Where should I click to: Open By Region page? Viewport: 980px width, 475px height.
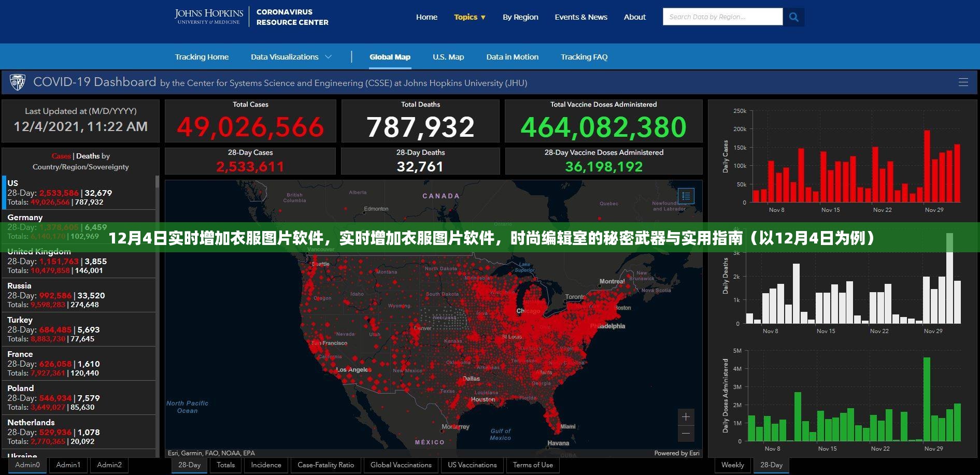tap(520, 17)
